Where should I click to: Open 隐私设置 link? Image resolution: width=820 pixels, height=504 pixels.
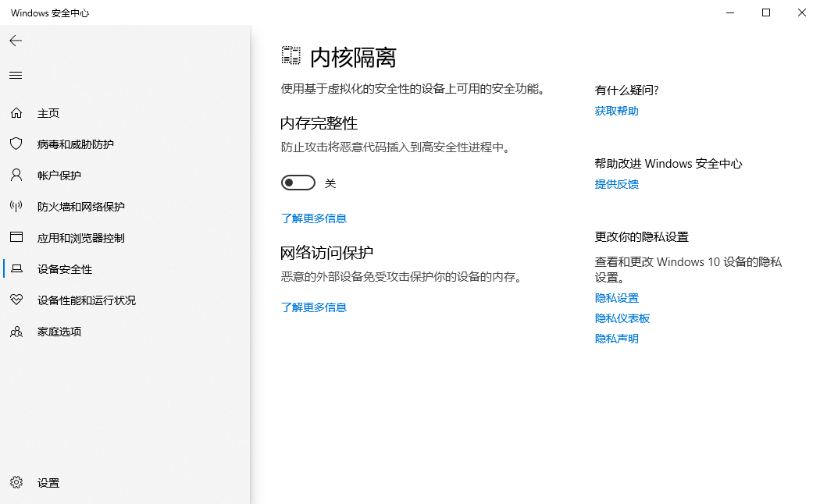[617, 297]
